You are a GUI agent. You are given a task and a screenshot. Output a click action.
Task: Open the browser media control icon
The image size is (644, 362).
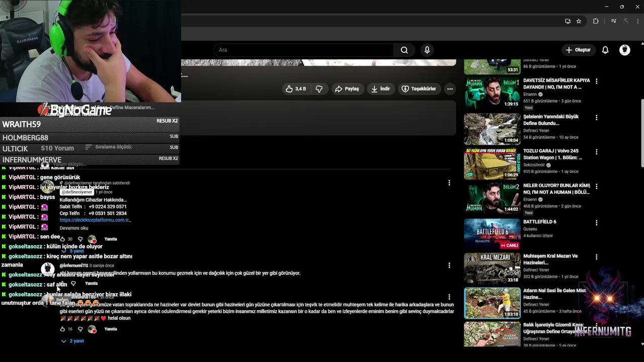pyautogui.click(x=613, y=21)
